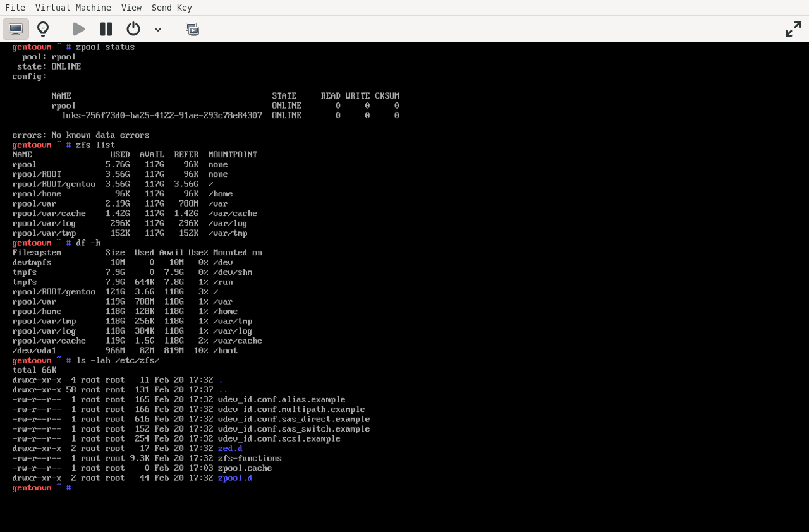
Task: Click the /dev/vda1 filesystem entry
Action: pos(34,351)
